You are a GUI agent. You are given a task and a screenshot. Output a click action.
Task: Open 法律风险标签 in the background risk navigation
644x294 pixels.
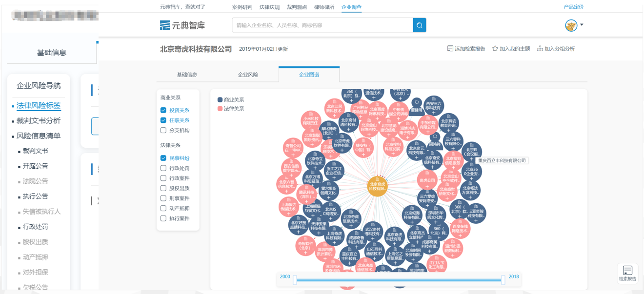click(x=39, y=106)
